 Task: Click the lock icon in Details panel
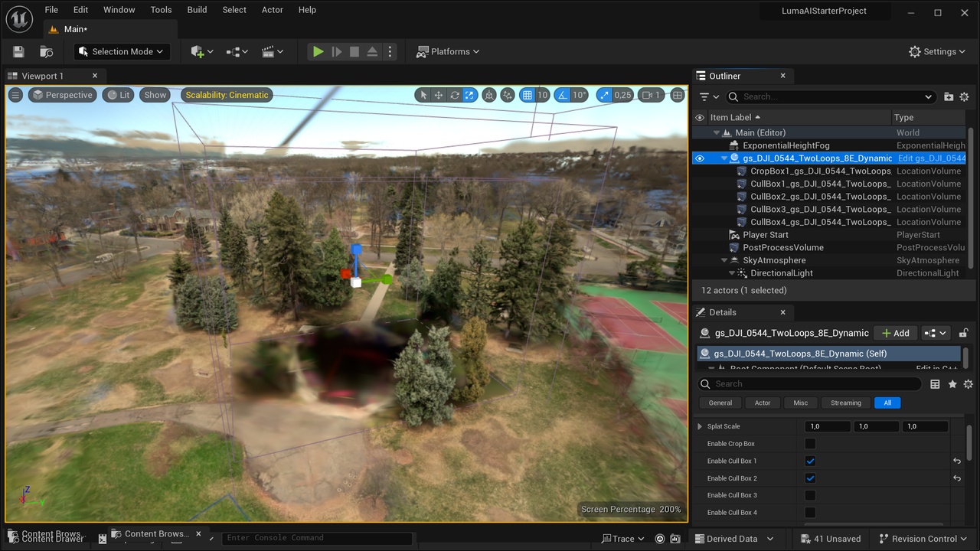(963, 333)
